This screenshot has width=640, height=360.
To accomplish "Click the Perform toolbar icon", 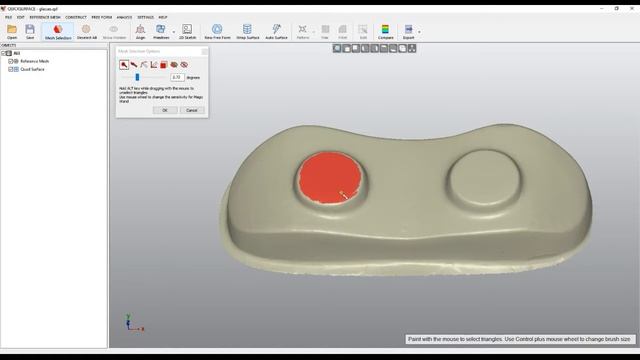I will point(302,29).
